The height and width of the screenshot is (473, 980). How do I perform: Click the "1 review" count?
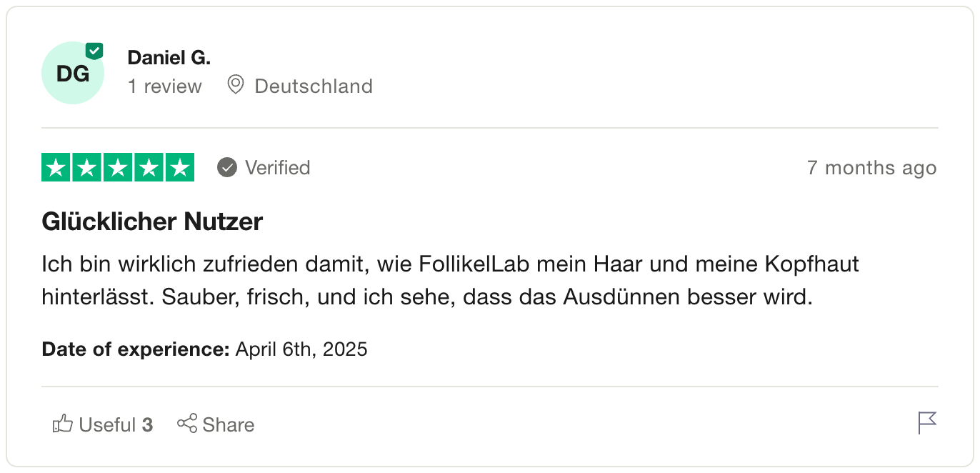coord(164,86)
